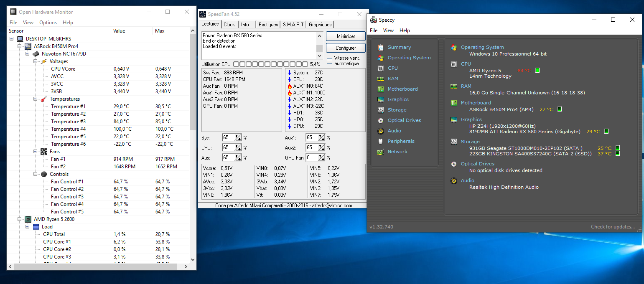Select the Audio speaker icon in Speccy

[x=380, y=131]
